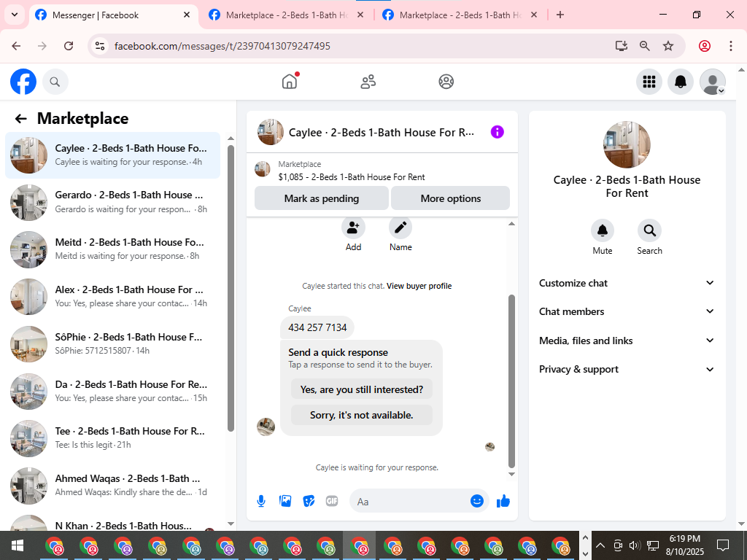The height and width of the screenshot is (560, 747).
Task: Send 'Yes, are you still interested?' quick reply
Action: [362, 389]
